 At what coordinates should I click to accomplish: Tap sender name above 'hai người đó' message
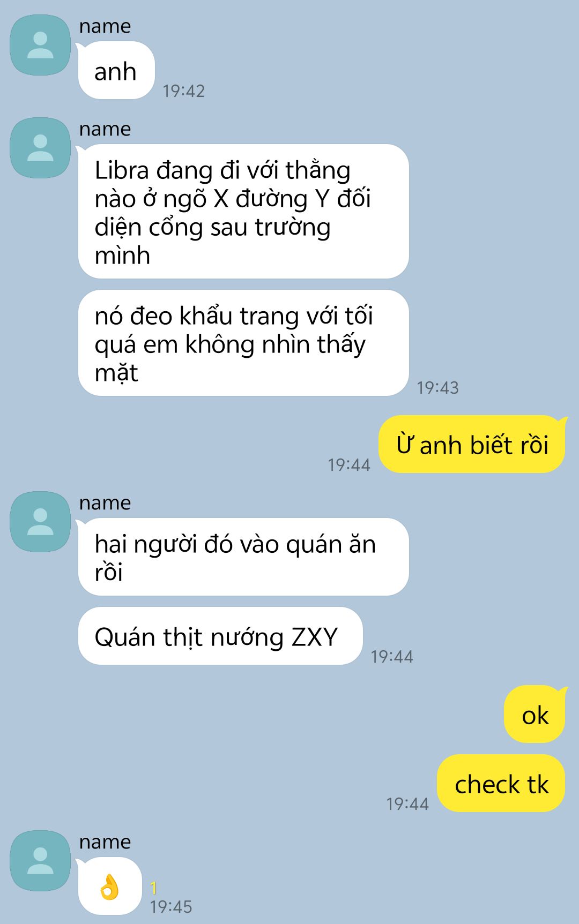tap(105, 503)
